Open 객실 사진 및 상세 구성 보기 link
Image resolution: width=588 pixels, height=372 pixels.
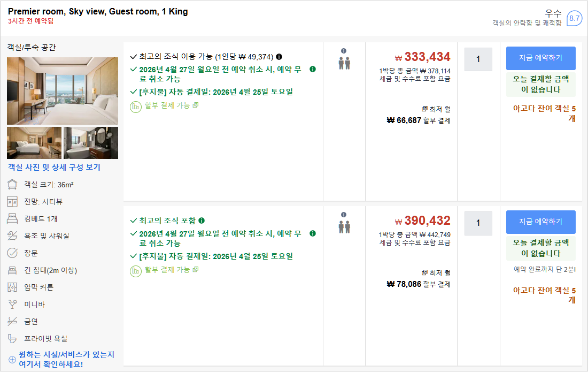(54, 168)
